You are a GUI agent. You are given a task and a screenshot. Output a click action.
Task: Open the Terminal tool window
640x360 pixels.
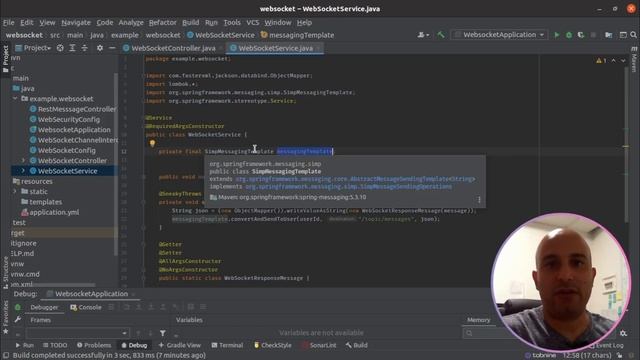227,345
